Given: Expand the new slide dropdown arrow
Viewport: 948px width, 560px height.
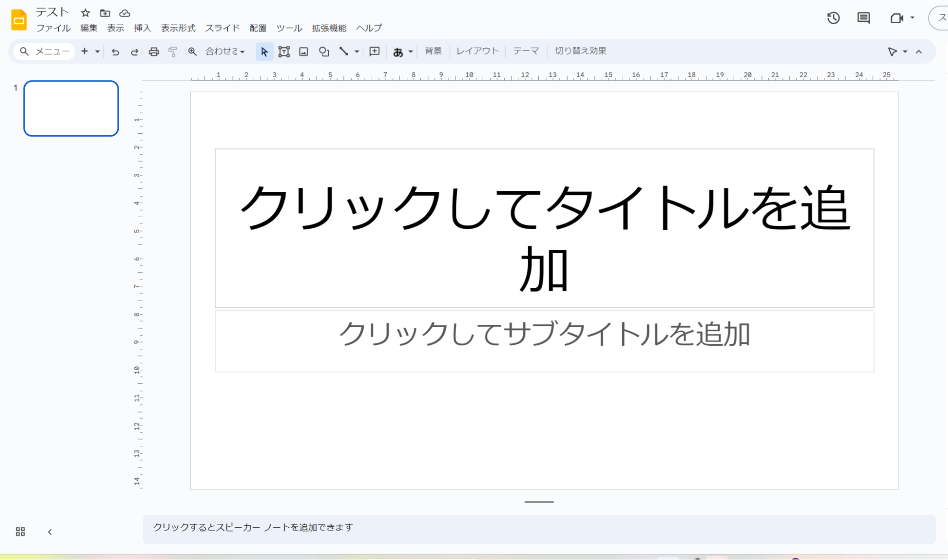Looking at the screenshot, I should coord(97,51).
